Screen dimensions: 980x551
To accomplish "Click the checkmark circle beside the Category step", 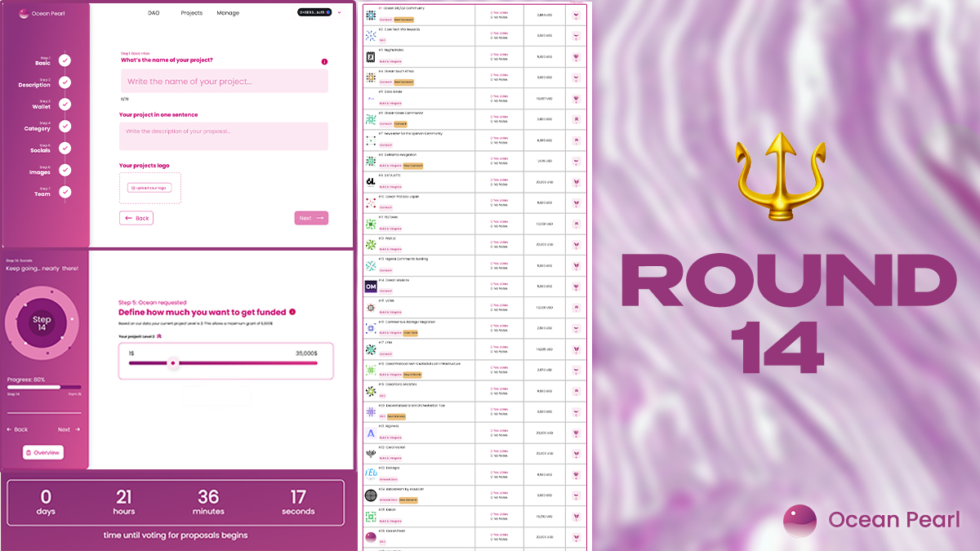I will pos(65,127).
